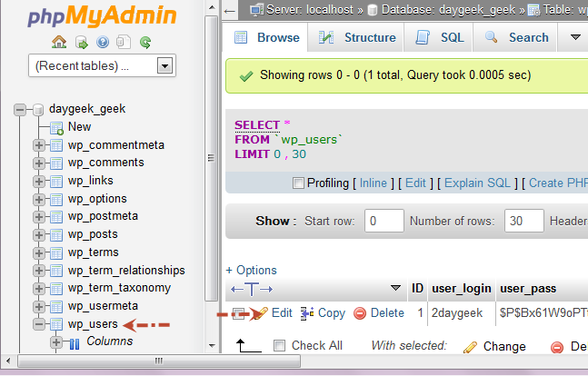Open the column header dropdown triangle

point(395,288)
